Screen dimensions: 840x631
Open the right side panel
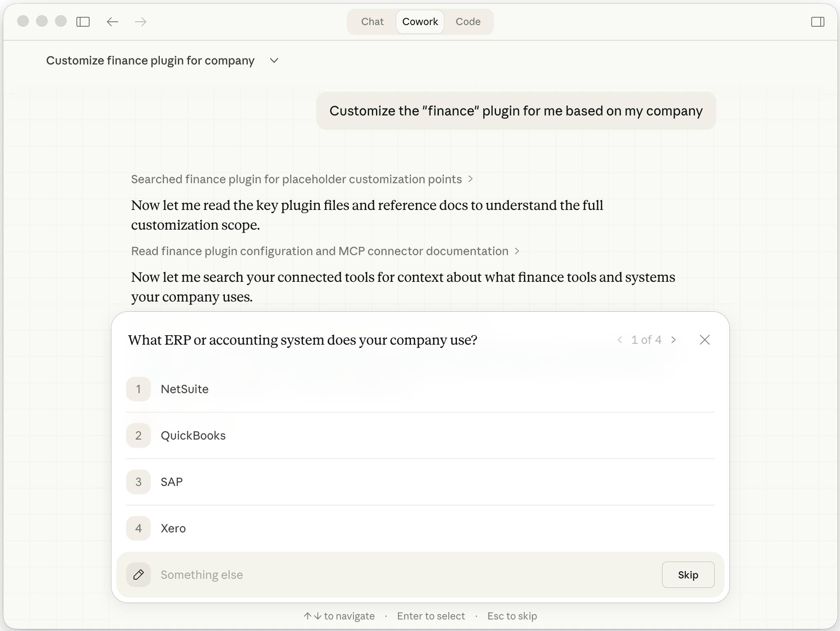pos(818,22)
